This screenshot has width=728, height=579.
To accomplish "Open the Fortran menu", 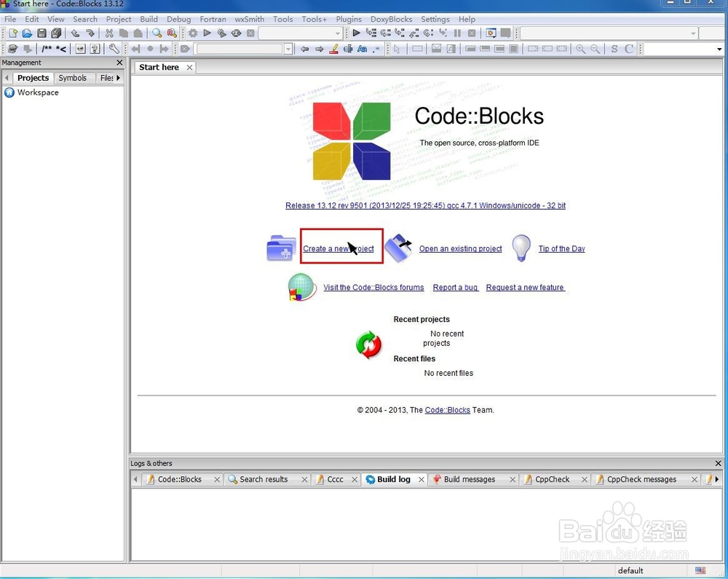I will 213,19.
